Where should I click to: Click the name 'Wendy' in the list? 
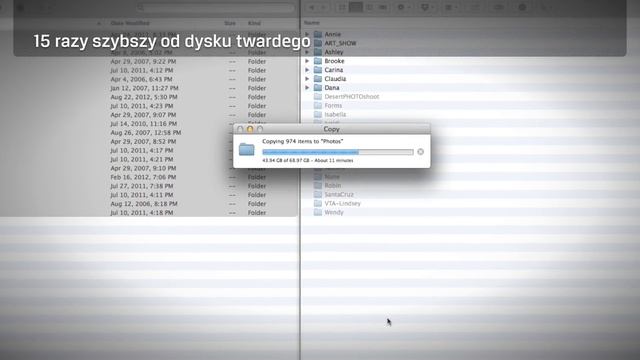(334, 213)
